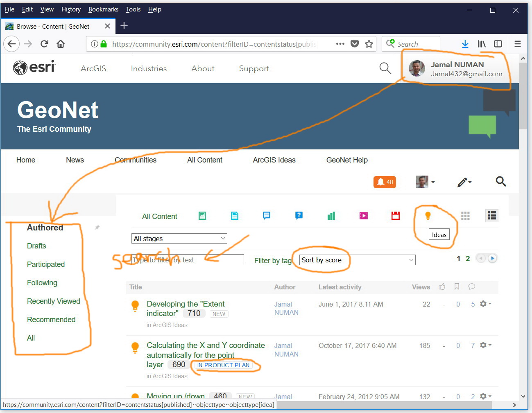Bookmark this page with the star icon
The height and width of the screenshot is (413, 532).
point(369,44)
